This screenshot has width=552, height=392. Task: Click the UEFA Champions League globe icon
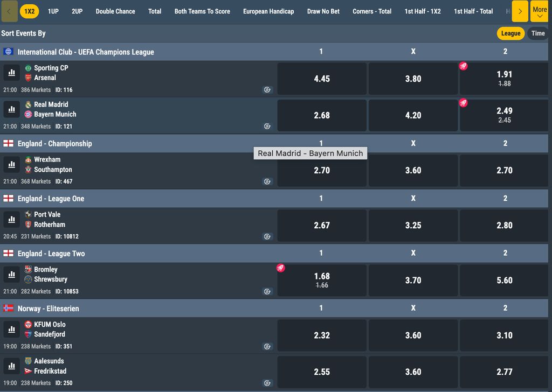pos(8,52)
